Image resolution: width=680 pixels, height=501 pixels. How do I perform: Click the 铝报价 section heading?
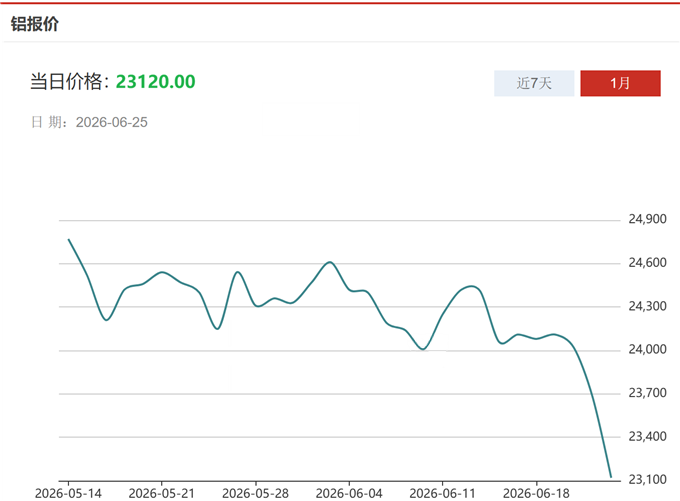(x=35, y=24)
